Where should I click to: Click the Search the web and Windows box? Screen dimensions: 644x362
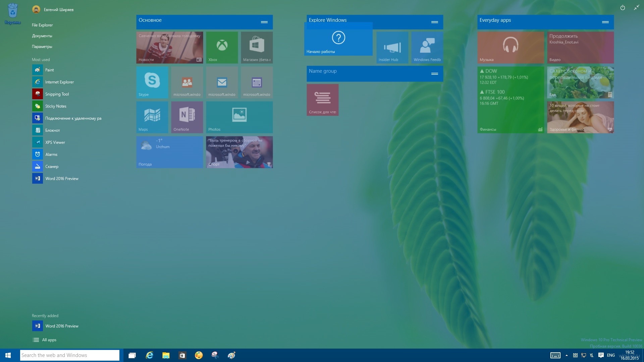[x=70, y=355]
